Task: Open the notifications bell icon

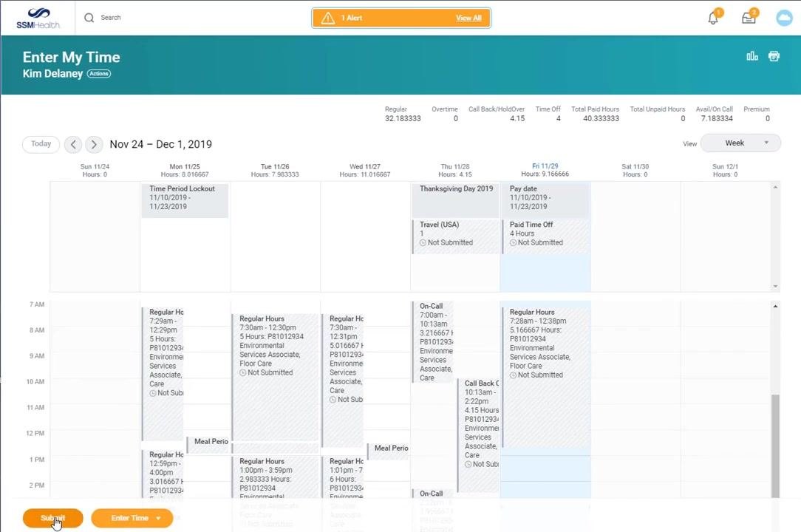Action: [x=713, y=18]
